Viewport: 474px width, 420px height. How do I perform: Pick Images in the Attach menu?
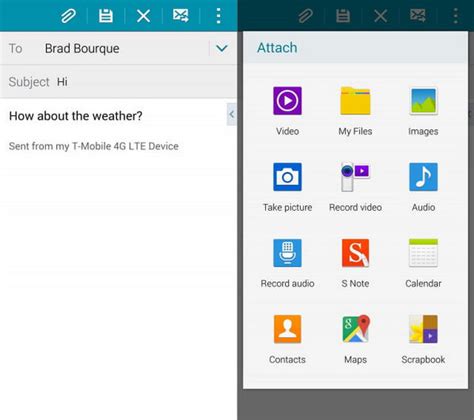423,111
